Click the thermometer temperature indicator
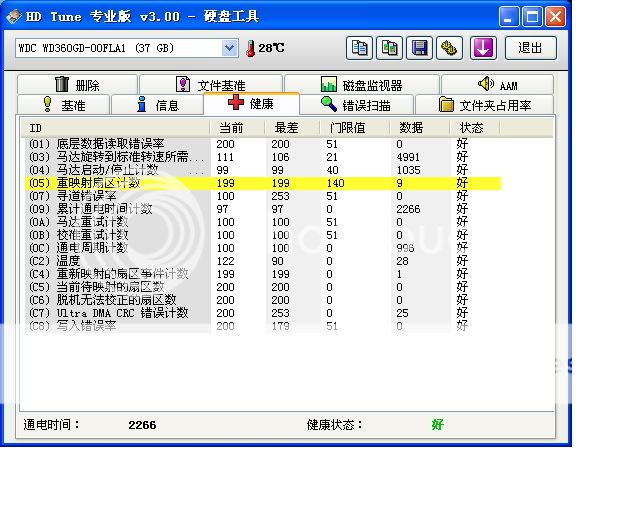Viewport: 640px width, 512px height. [251, 48]
